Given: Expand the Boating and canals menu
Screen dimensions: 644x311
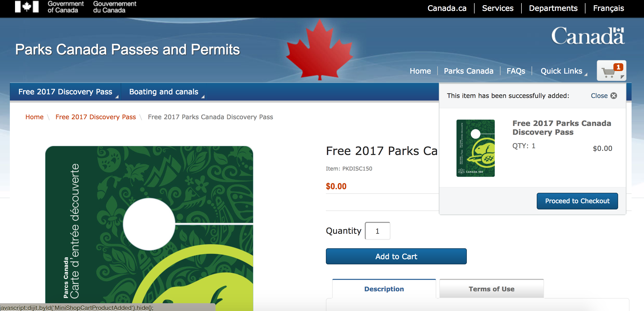Looking at the screenshot, I should click(x=164, y=92).
